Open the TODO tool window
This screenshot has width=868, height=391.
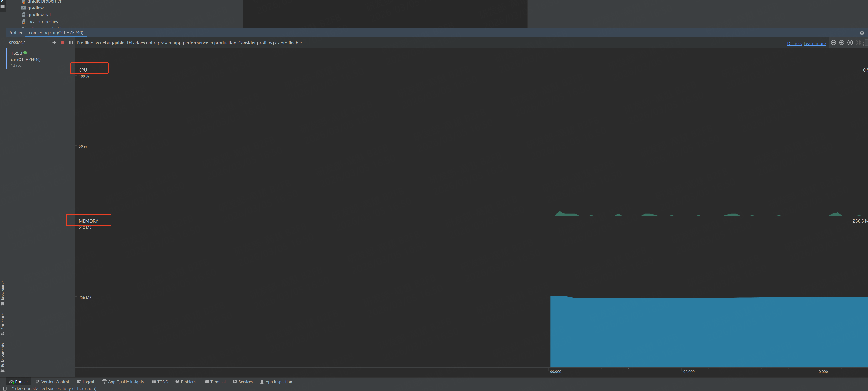(x=160, y=382)
